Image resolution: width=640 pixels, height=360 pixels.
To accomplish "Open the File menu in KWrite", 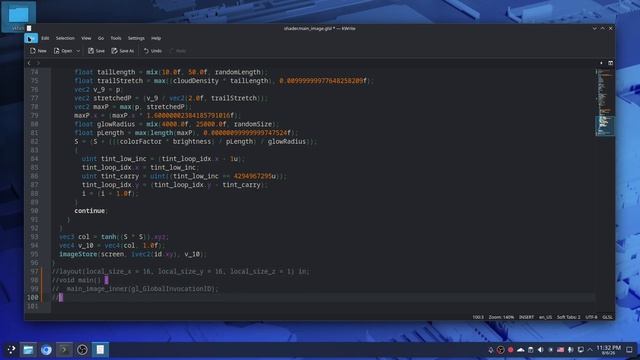I will pos(31,38).
